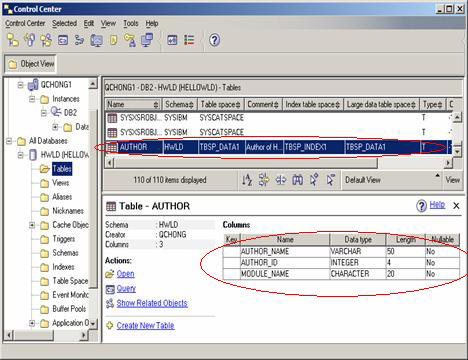Open the Control Center menu

point(25,23)
